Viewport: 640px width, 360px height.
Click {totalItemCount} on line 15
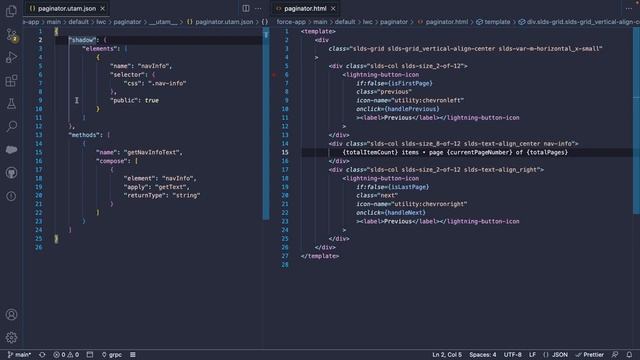370,152
